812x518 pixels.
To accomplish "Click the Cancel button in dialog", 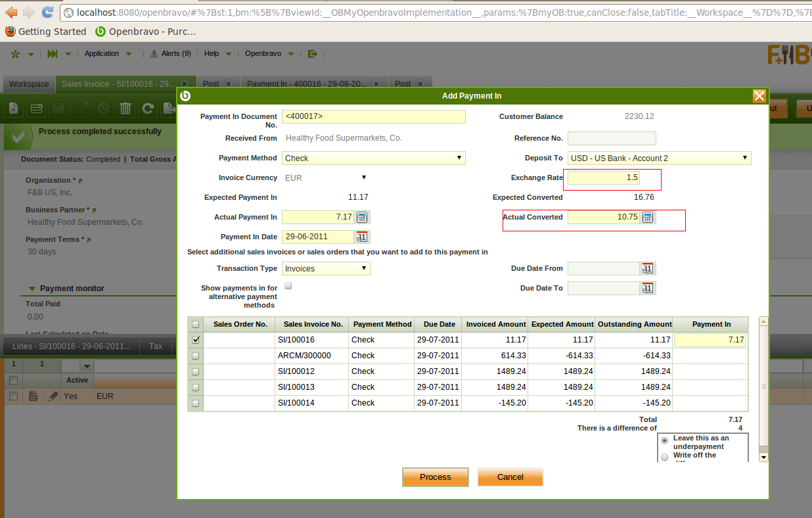I will tap(510, 477).
